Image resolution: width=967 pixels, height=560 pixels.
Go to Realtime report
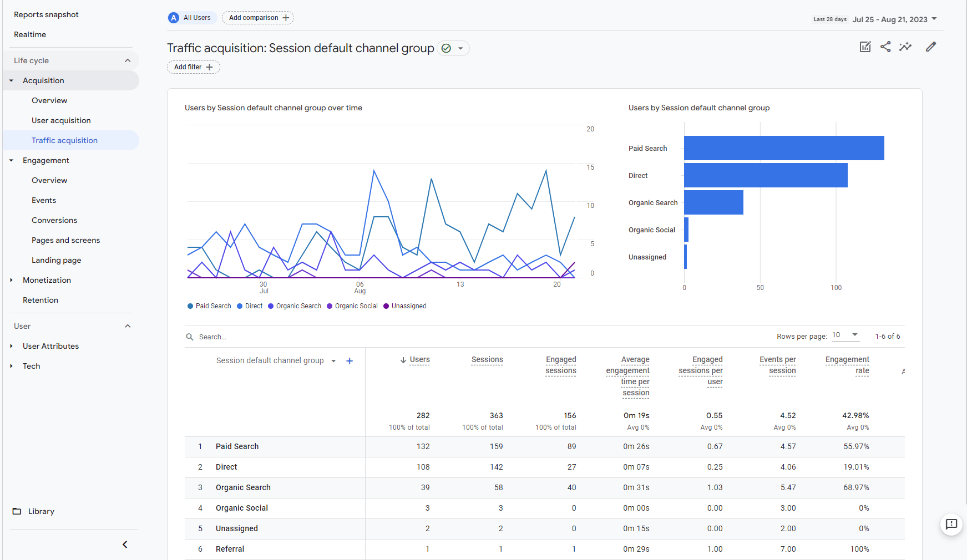(30, 34)
